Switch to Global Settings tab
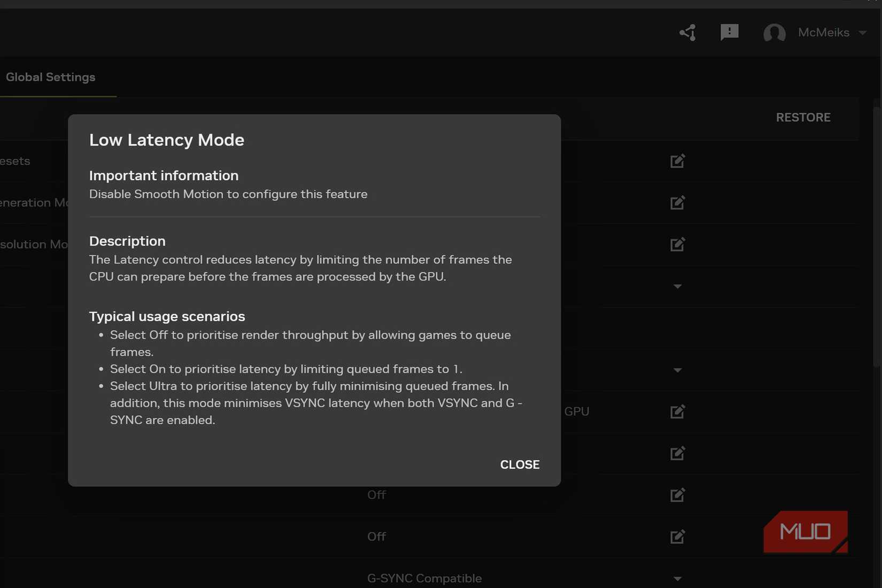The width and height of the screenshot is (882, 588). (51, 77)
